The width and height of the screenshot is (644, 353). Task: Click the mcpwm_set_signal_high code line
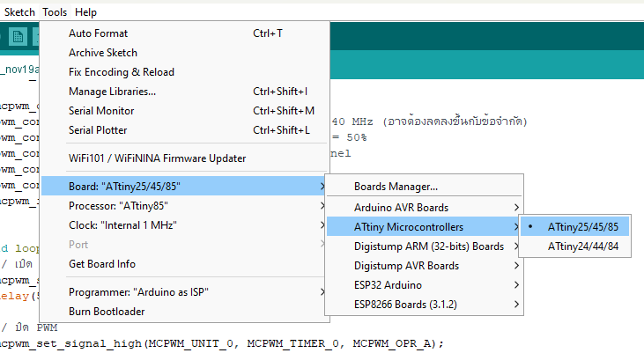(222, 343)
